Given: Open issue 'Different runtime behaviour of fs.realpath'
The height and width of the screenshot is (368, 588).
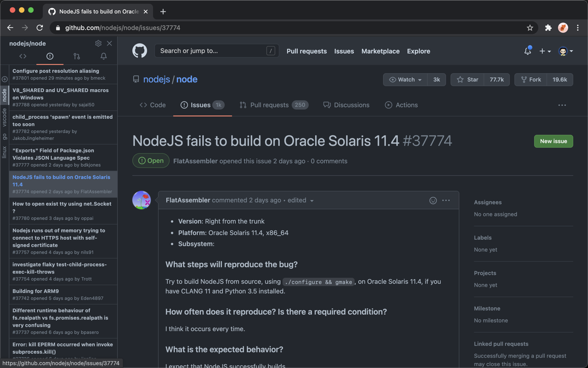Looking at the screenshot, I should [63, 321].
